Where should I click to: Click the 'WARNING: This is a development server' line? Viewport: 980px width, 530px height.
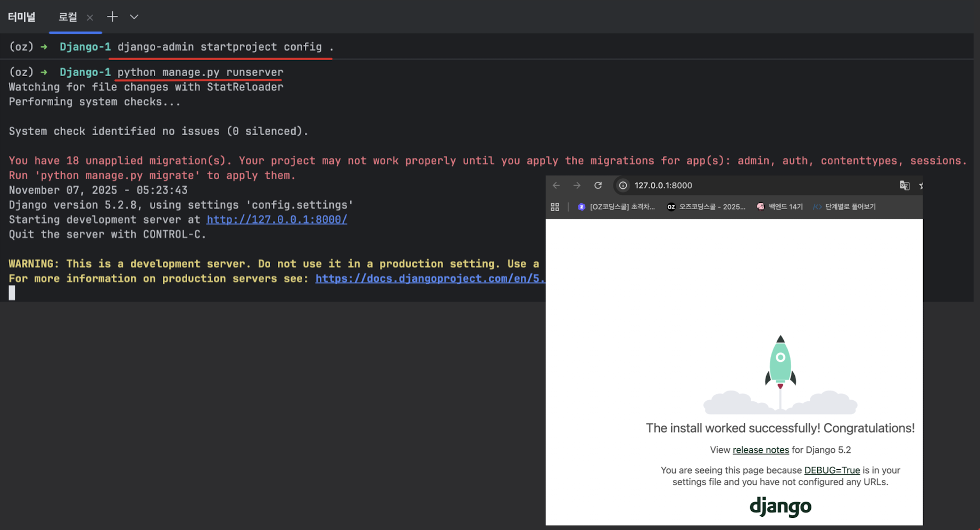tap(274, 263)
